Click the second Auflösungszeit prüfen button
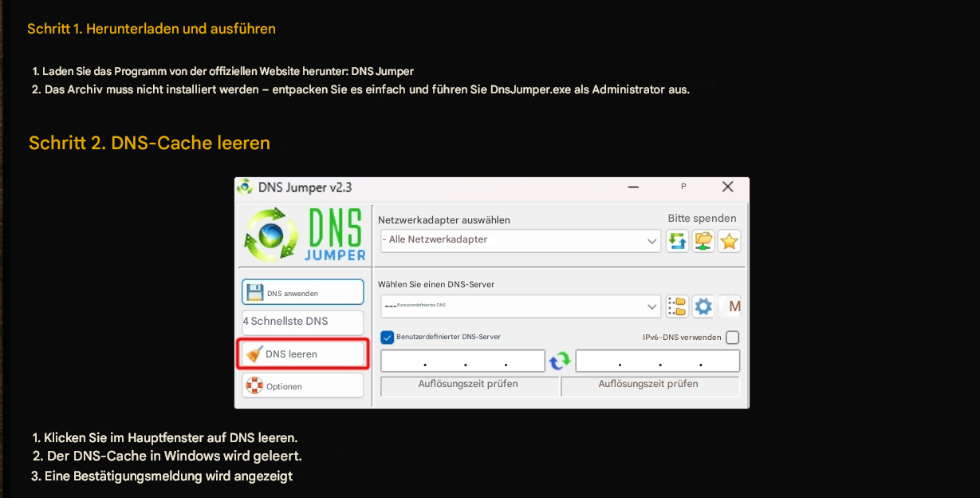This screenshot has width=980, height=498. (x=649, y=385)
